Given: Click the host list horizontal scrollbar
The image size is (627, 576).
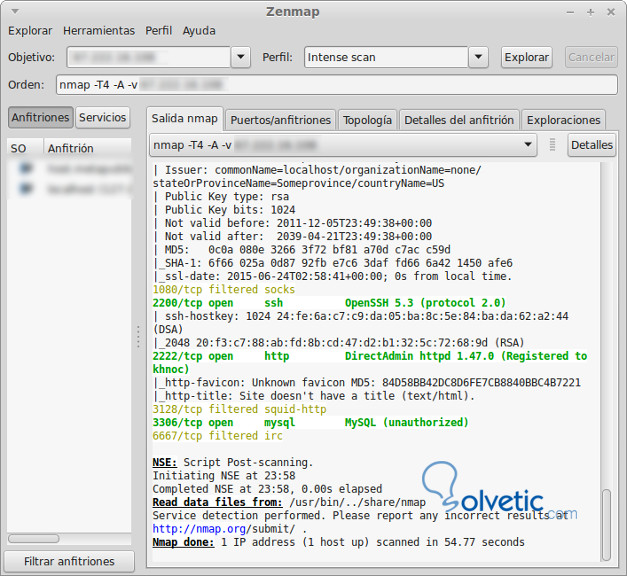Looking at the screenshot, I should pyautogui.click(x=34, y=538).
